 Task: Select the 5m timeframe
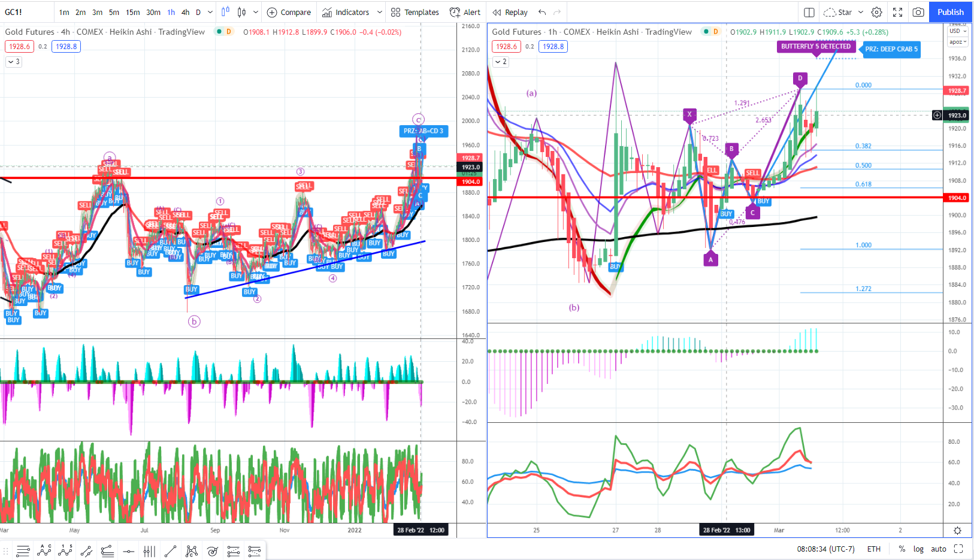pos(114,12)
